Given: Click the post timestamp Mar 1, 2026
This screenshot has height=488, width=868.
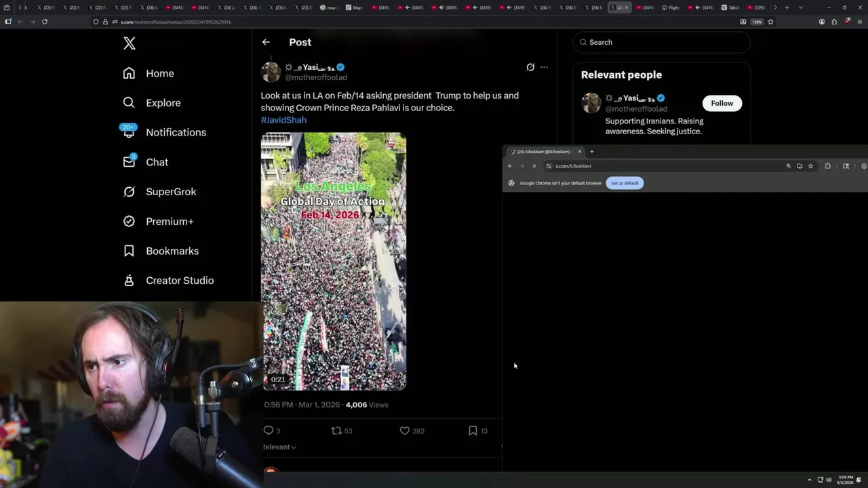Looking at the screenshot, I should [x=302, y=405].
